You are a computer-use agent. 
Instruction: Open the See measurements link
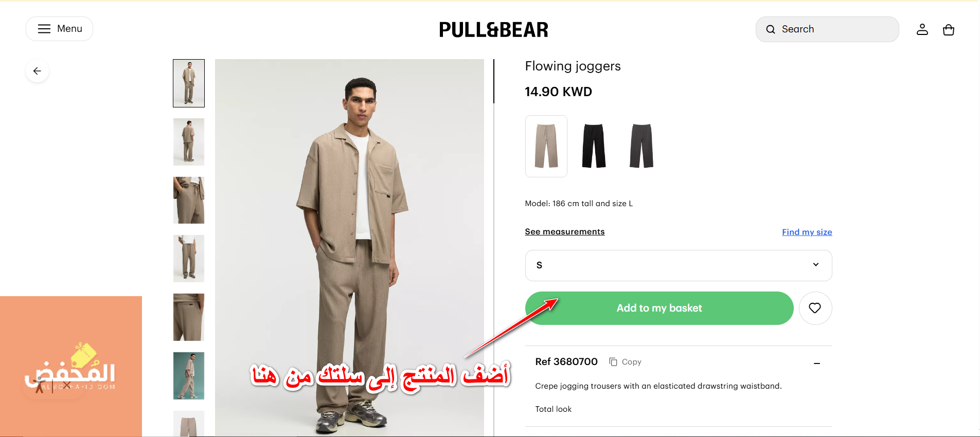[564, 232]
